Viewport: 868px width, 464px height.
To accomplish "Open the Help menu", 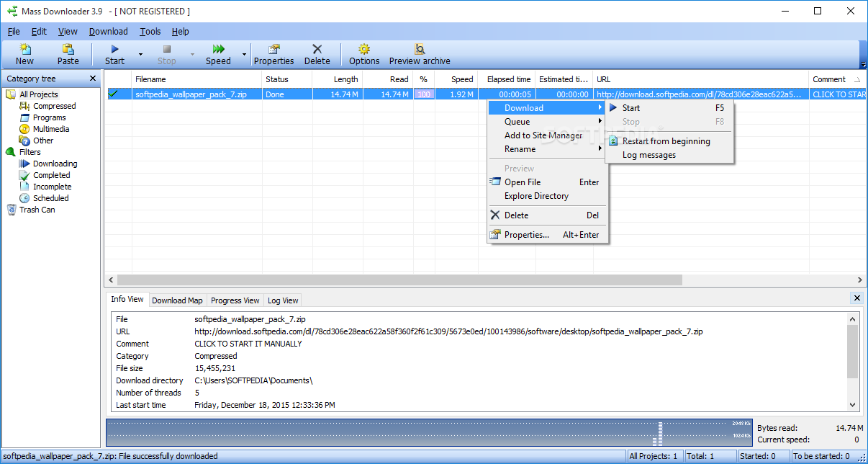I will (181, 32).
